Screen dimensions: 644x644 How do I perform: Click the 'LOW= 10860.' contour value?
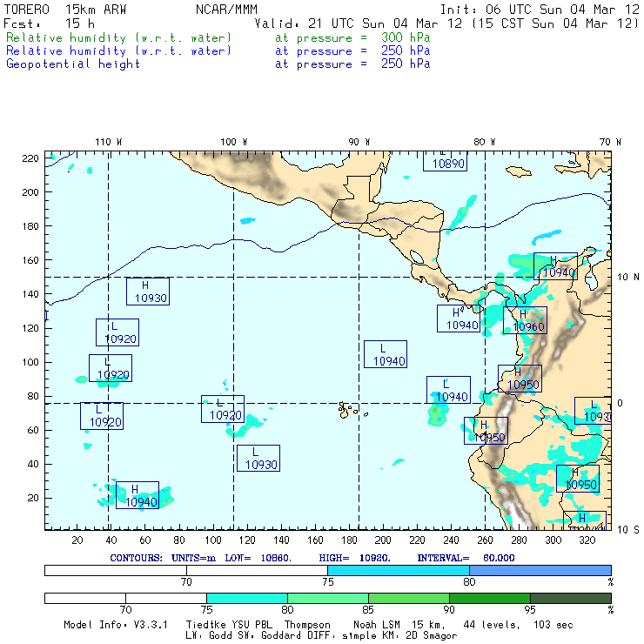pyautogui.click(x=258, y=558)
